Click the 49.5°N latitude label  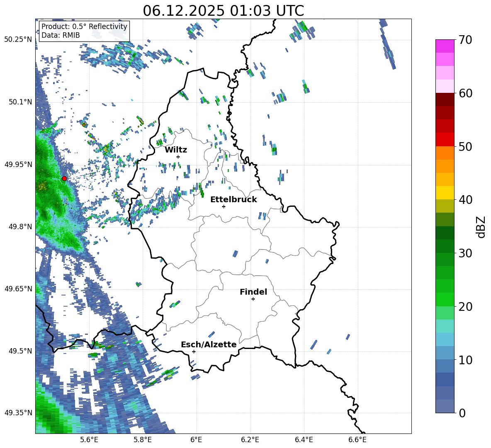click(x=20, y=351)
